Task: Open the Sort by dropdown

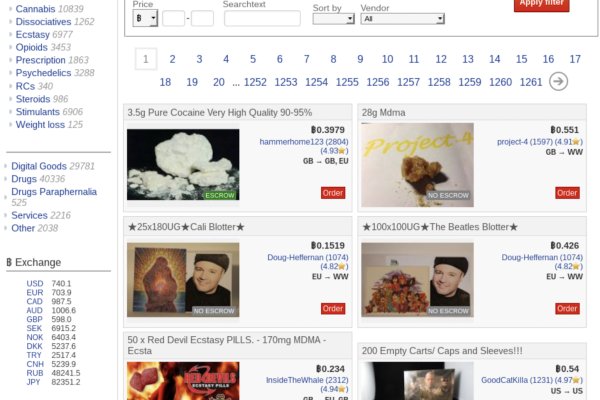Action: click(x=333, y=19)
